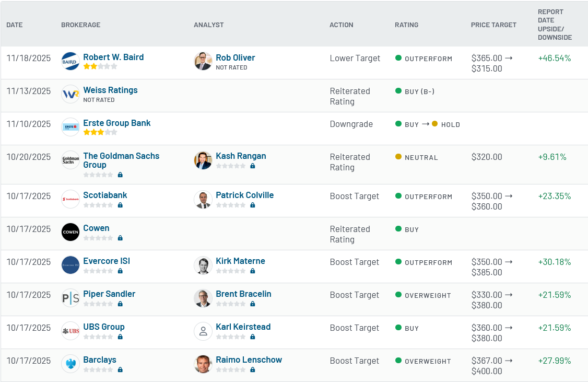Open analyst Patrick Colville's profile link
This screenshot has width=588, height=382.
[244, 195]
